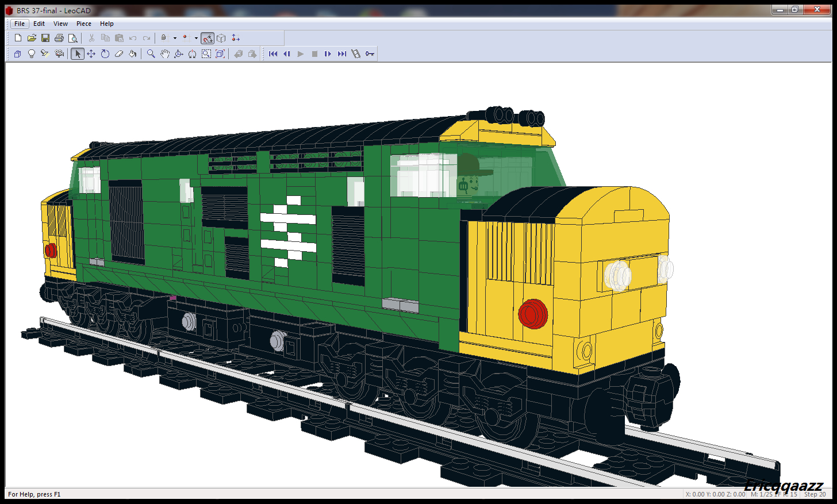Click the red tail light on locomotive front

pyautogui.click(x=532, y=314)
